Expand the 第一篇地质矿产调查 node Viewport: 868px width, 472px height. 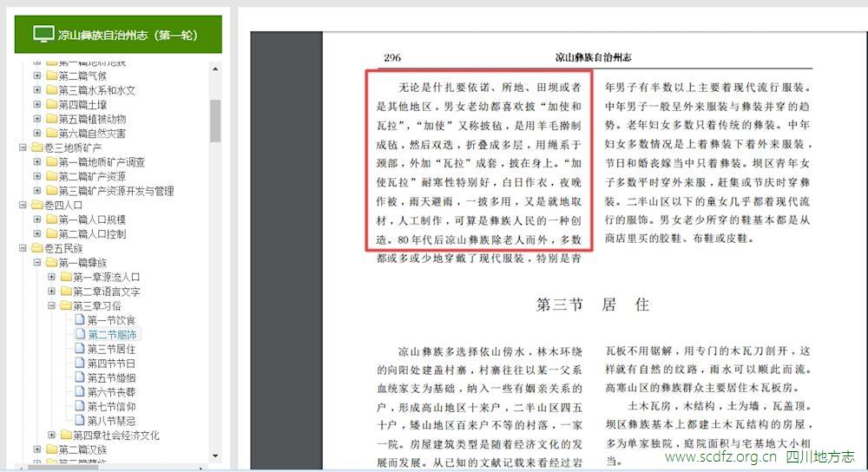[37, 161]
